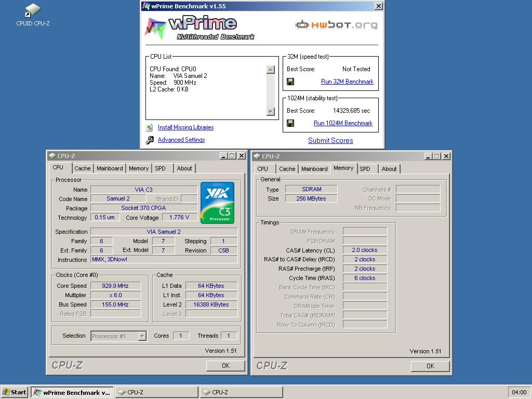Viewport: 532px width, 399px height.
Task: Click the floppy save icon for 32M score
Action: pos(290,82)
